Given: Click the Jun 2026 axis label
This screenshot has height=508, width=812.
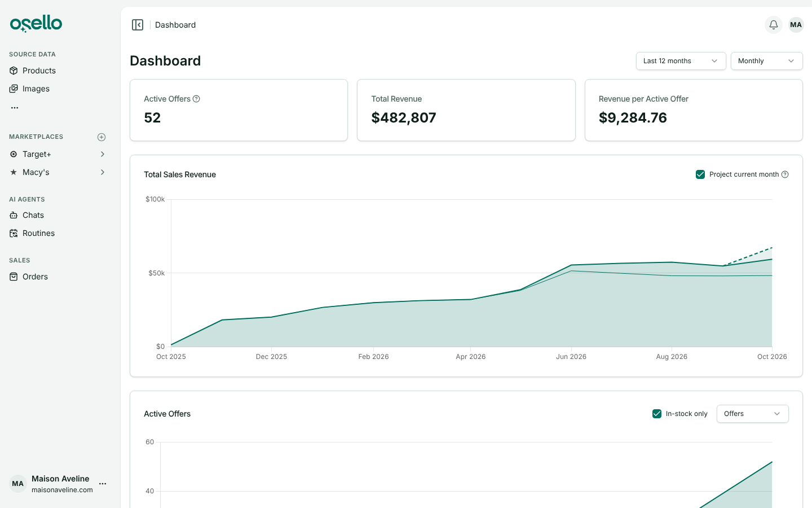Looking at the screenshot, I should 571,357.
